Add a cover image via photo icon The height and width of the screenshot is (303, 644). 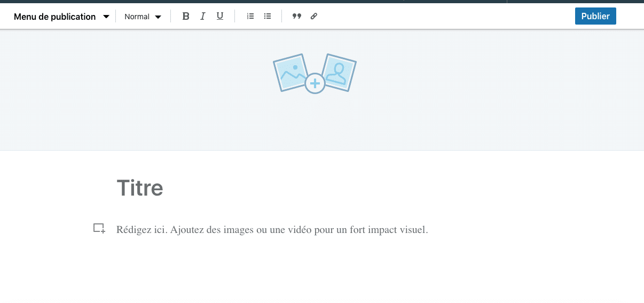(315, 73)
